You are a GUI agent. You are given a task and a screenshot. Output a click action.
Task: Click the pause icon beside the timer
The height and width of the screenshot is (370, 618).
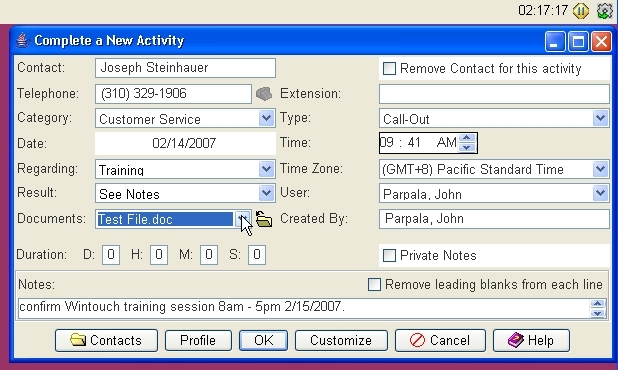click(x=581, y=10)
